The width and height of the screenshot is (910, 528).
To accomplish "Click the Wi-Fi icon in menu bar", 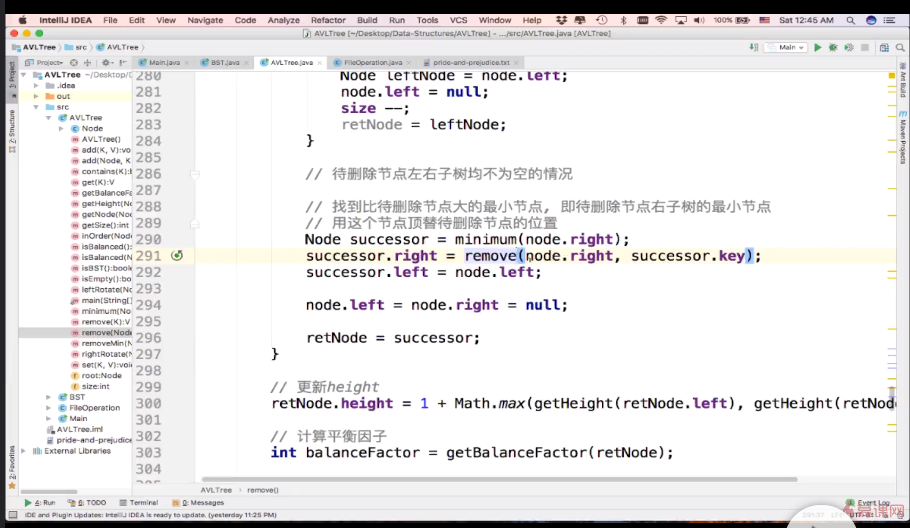I will click(661, 20).
